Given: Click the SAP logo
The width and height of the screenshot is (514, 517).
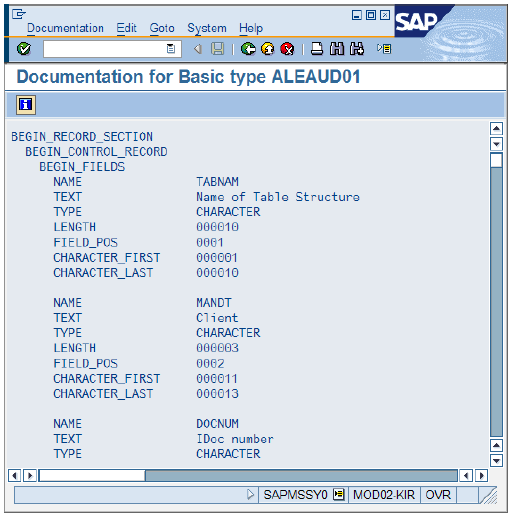Looking at the screenshot, I should point(416,21).
